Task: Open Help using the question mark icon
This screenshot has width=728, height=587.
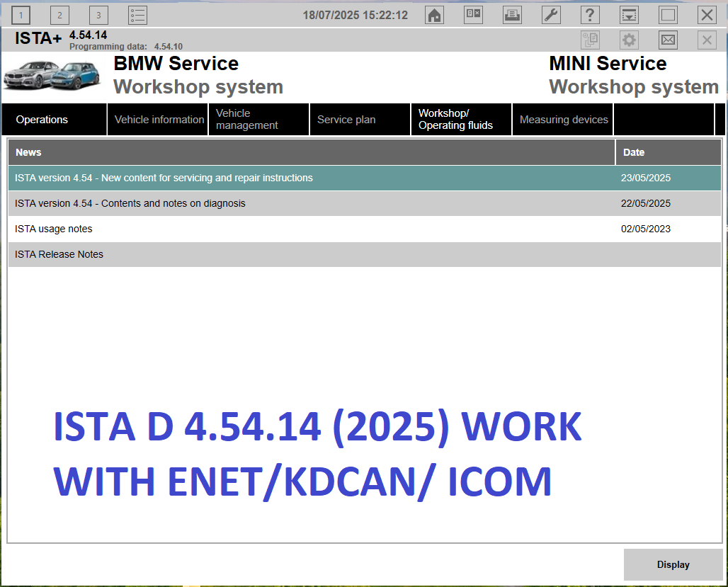Action: (590, 15)
